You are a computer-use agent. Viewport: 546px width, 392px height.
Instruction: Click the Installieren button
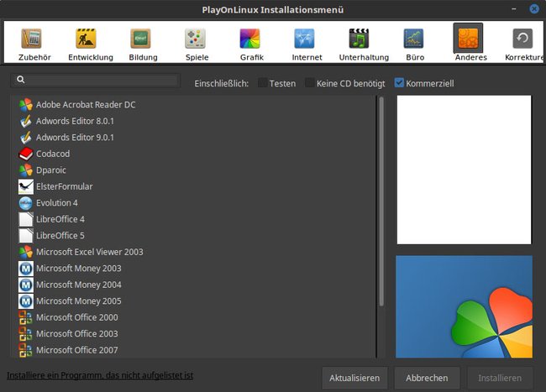tap(500, 378)
